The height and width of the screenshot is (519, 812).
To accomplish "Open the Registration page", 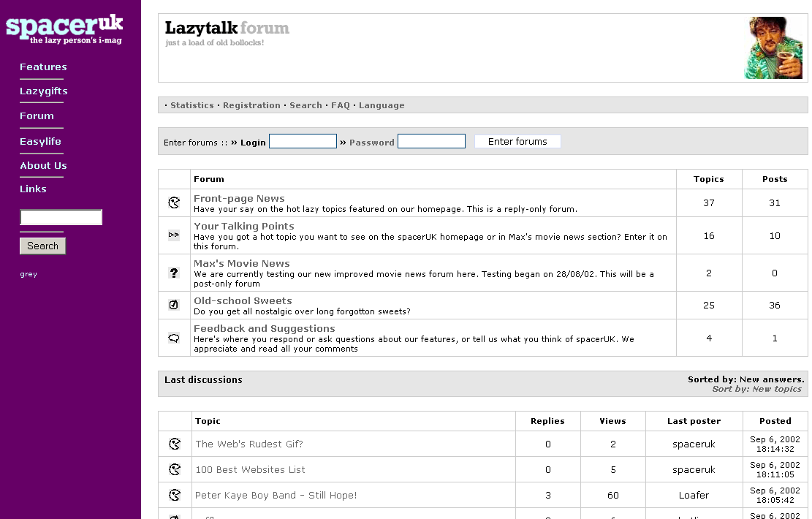I will [251, 105].
